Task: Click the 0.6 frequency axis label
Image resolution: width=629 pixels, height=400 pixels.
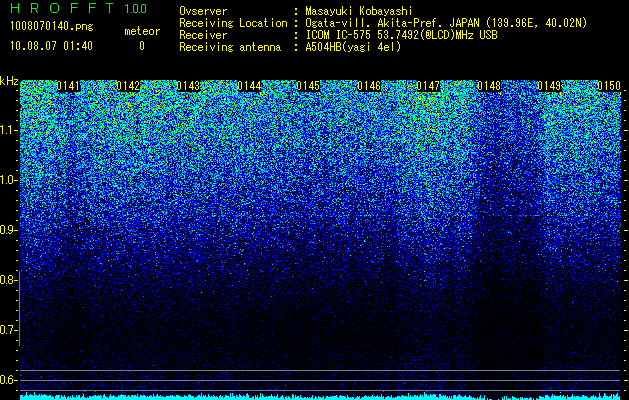Action: 7,380
